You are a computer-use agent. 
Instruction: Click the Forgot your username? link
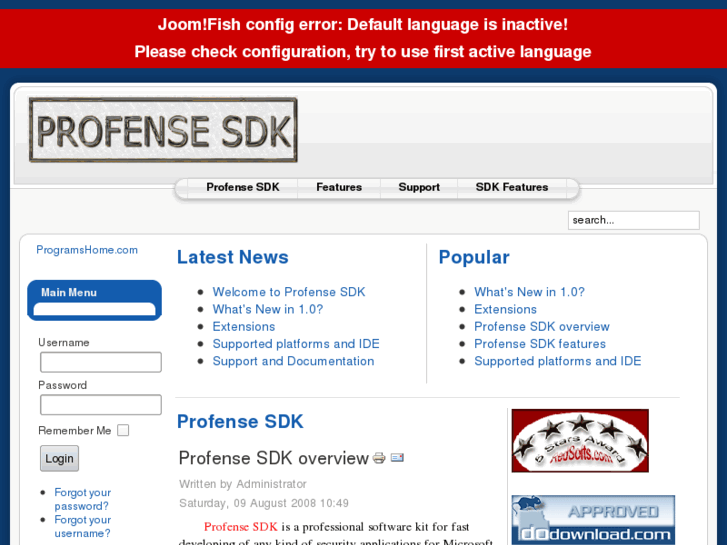[83, 526]
